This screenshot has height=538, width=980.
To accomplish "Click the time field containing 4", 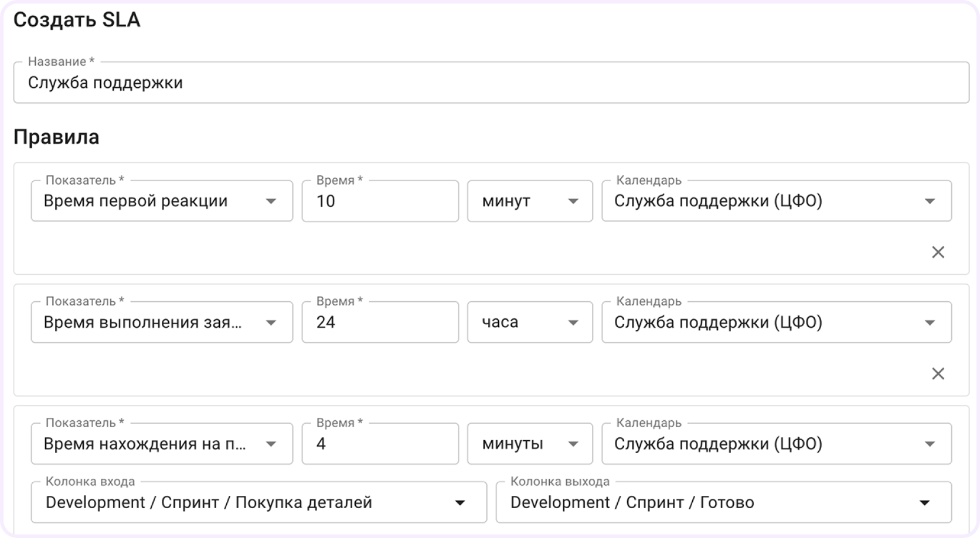I will [379, 444].
